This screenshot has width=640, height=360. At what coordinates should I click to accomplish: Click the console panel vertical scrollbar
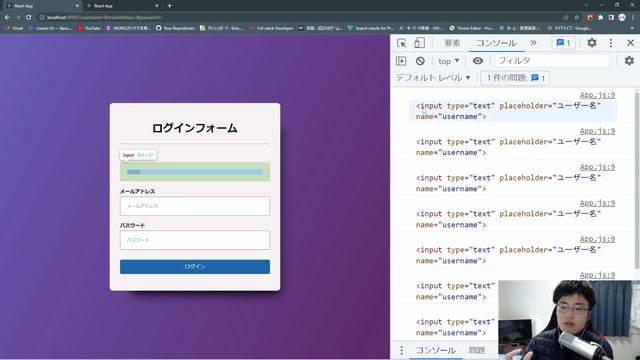637,180
